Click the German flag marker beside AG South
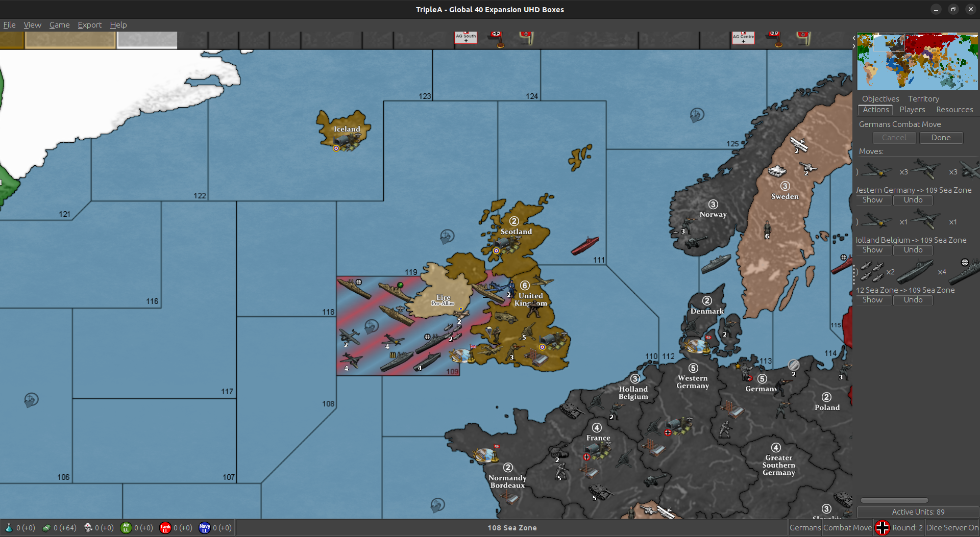The width and height of the screenshot is (980, 537). 497,39
